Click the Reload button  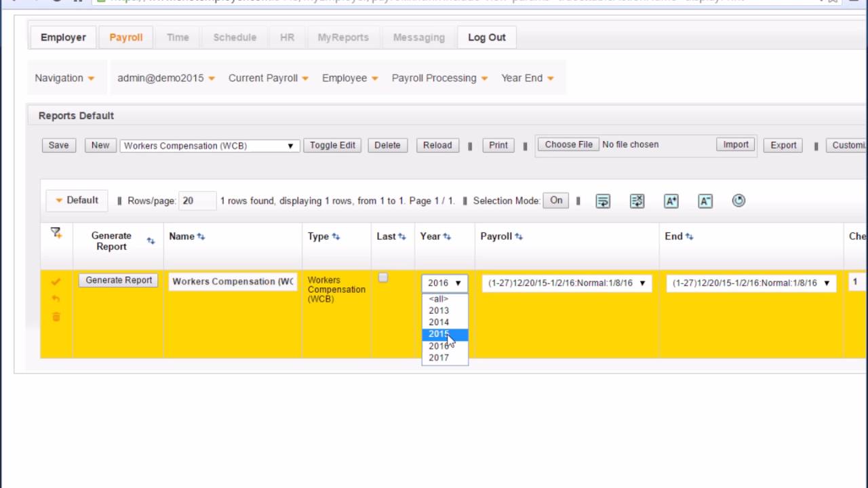coord(437,145)
